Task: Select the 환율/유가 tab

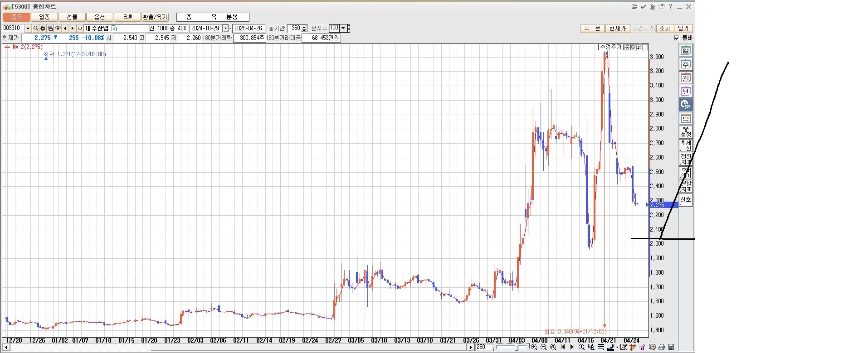Action: pos(155,17)
